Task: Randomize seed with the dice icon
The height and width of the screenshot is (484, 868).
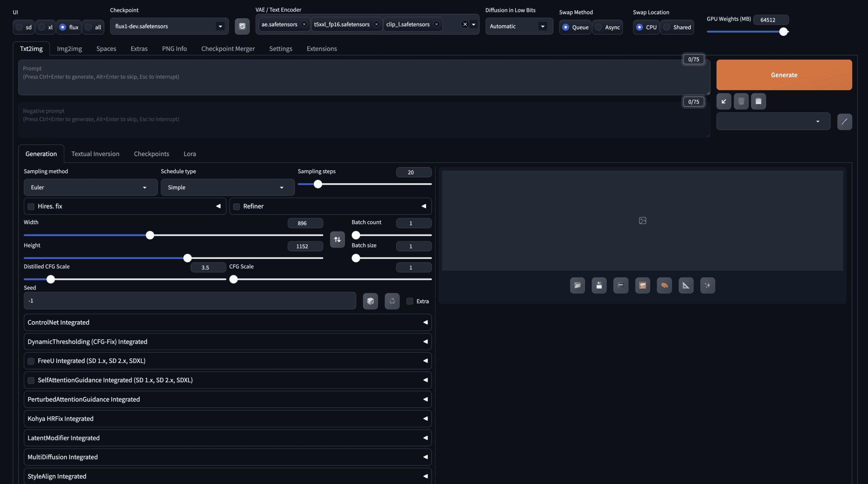Action: 371,301
